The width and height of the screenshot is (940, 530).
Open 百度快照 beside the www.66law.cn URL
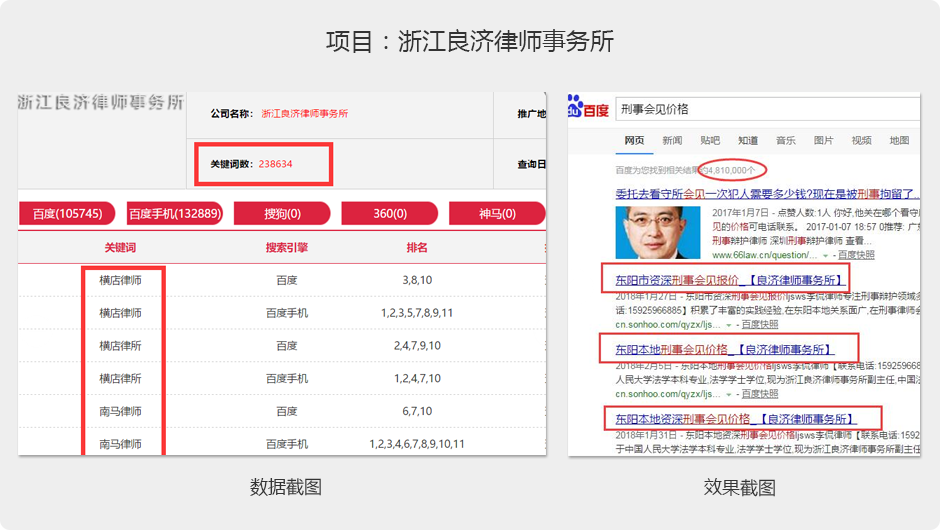pos(856,255)
